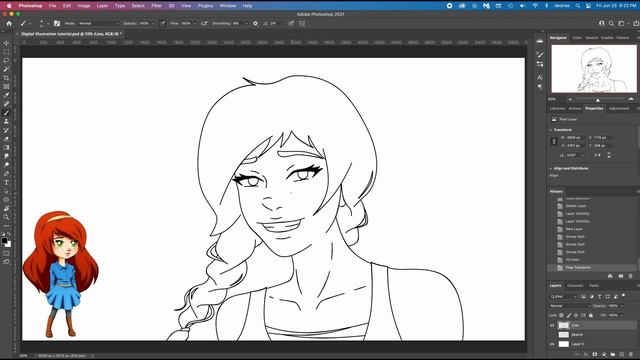The width and height of the screenshot is (640, 360).
Task: Toggle pressure for opacity button
Action: tap(162, 23)
